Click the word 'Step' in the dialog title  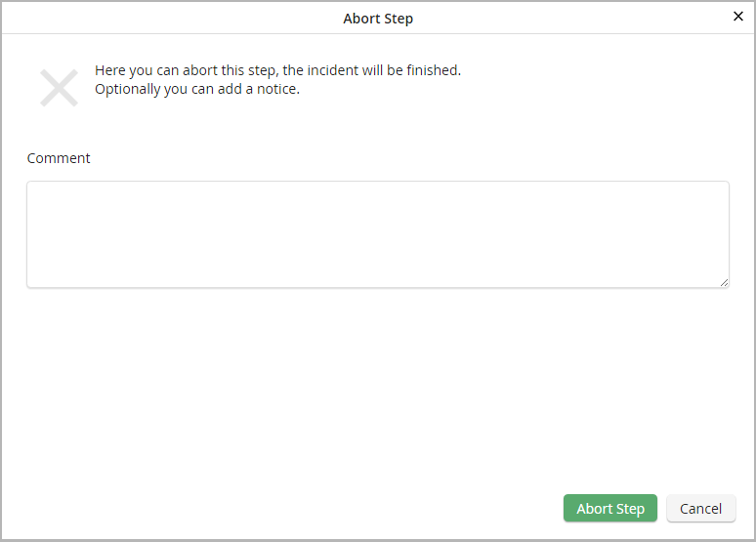pos(398,19)
